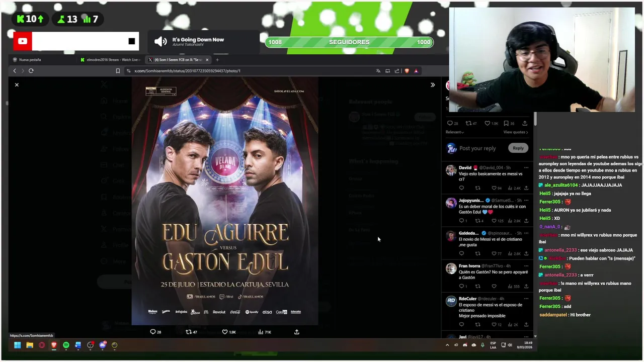This screenshot has height=362, width=644.
Task: Collapse the reply sidebar with double-chevron icon
Action: point(433,85)
